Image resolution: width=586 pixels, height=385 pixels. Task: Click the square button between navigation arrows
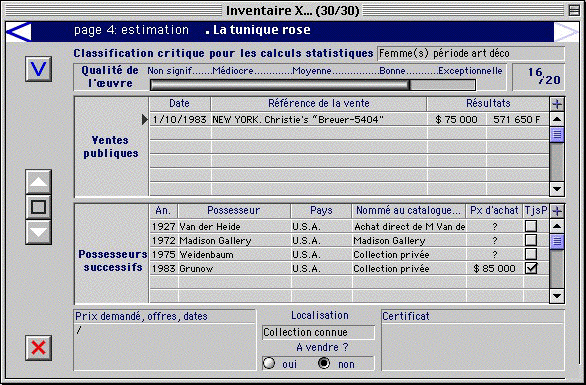(x=38, y=207)
